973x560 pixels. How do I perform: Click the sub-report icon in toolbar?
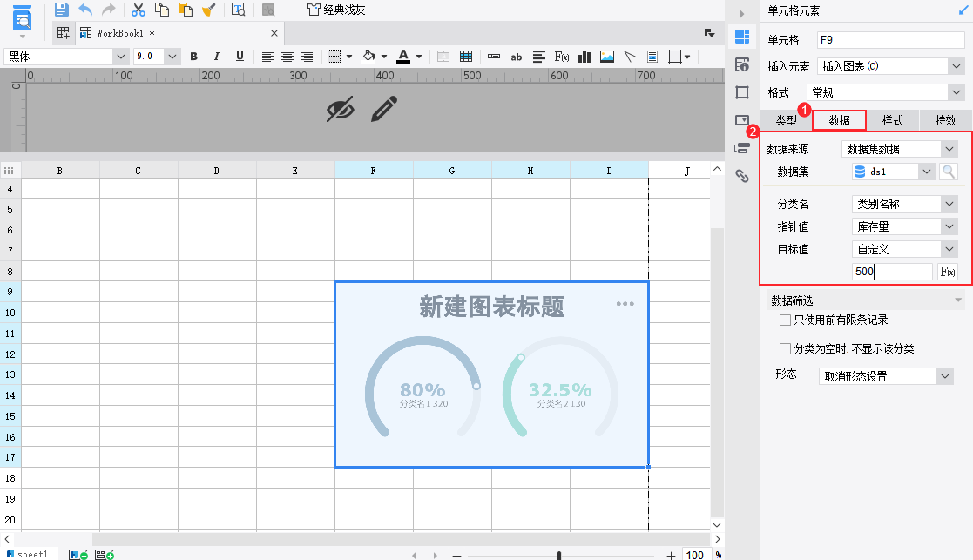click(x=652, y=57)
